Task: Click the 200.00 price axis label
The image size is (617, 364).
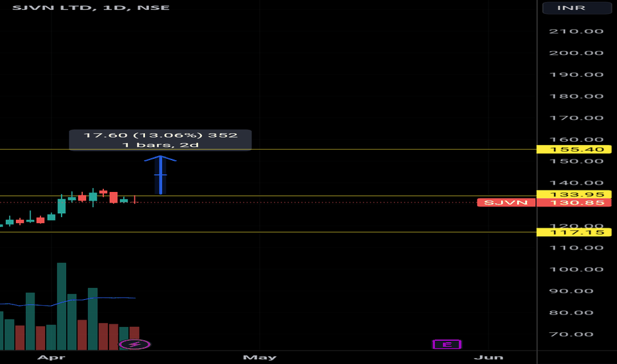Action: (x=576, y=53)
